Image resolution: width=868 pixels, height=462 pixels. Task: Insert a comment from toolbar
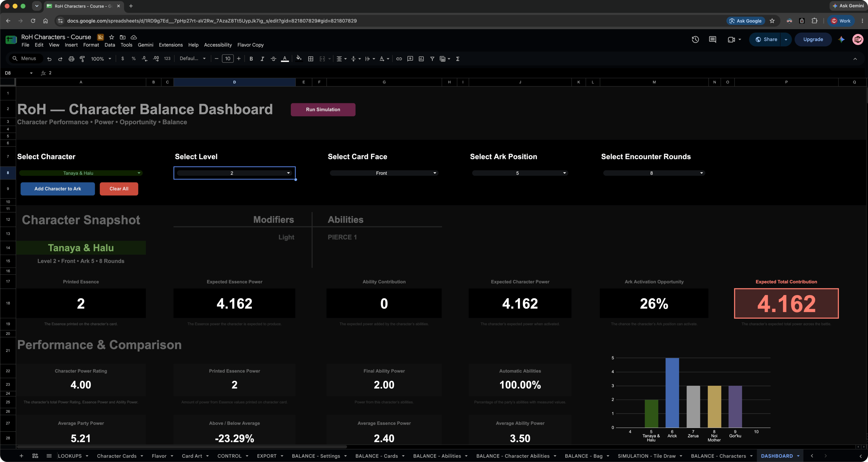410,59
